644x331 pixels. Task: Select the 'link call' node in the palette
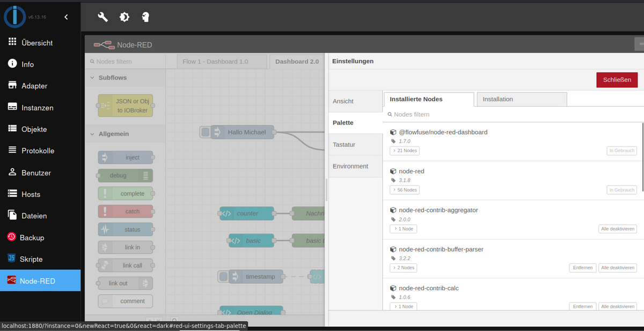pyautogui.click(x=126, y=266)
